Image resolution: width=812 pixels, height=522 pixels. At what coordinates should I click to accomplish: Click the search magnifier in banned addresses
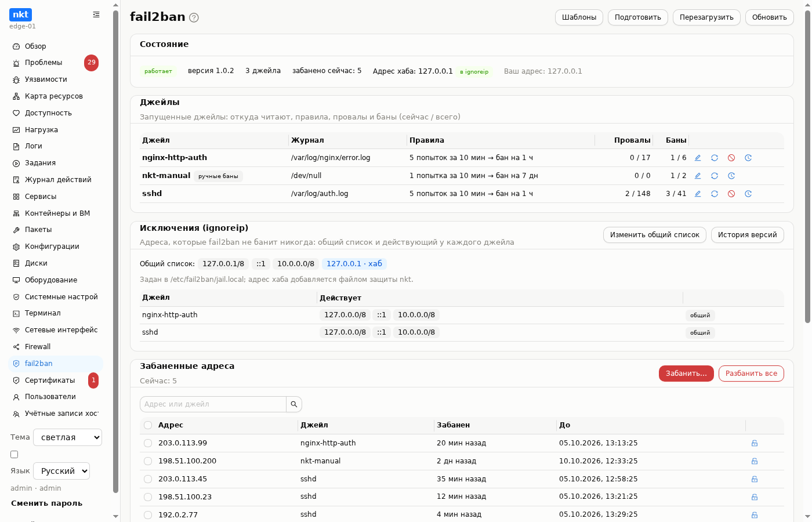(294, 404)
